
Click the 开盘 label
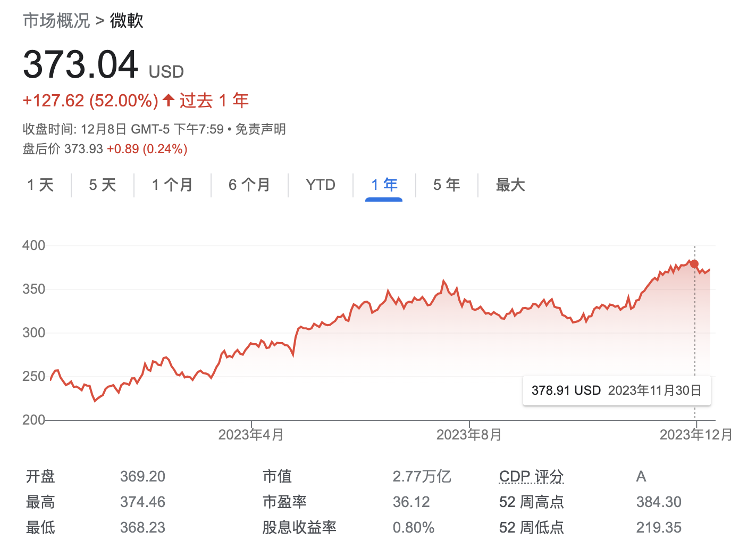click(x=40, y=476)
